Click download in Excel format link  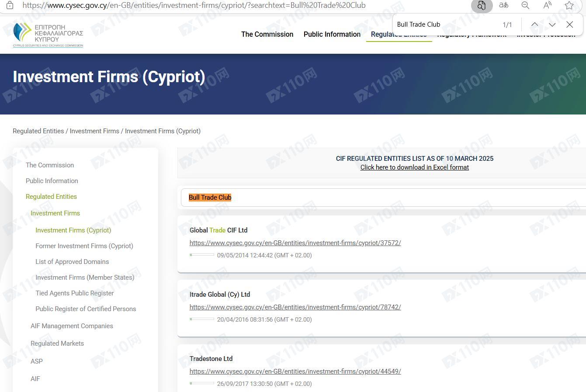[414, 167]
